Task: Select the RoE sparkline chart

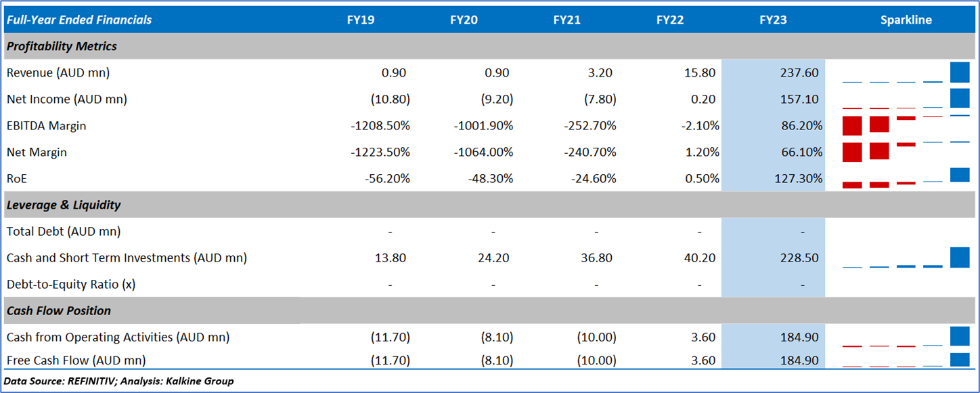Action: pos(906,179)
